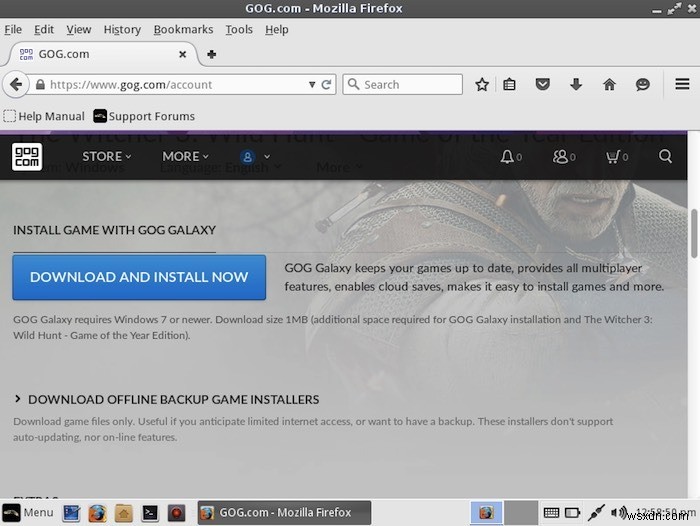The image size is (700, 526).
Task: Click the page vertical scrollbar thumb
Action: click(694, 233)
